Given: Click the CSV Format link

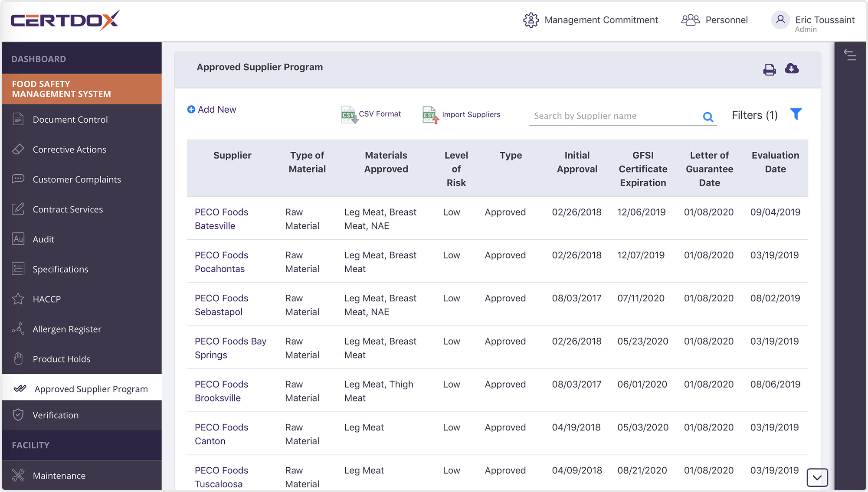Looking at the screenshot, I should point(380,114).
